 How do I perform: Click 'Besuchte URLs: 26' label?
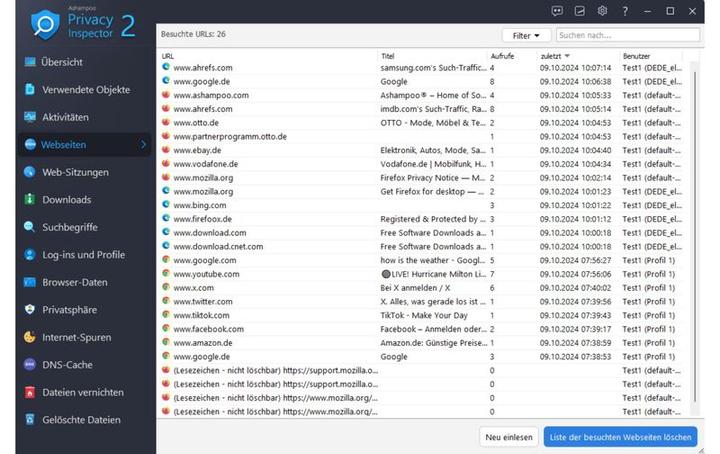193,34
